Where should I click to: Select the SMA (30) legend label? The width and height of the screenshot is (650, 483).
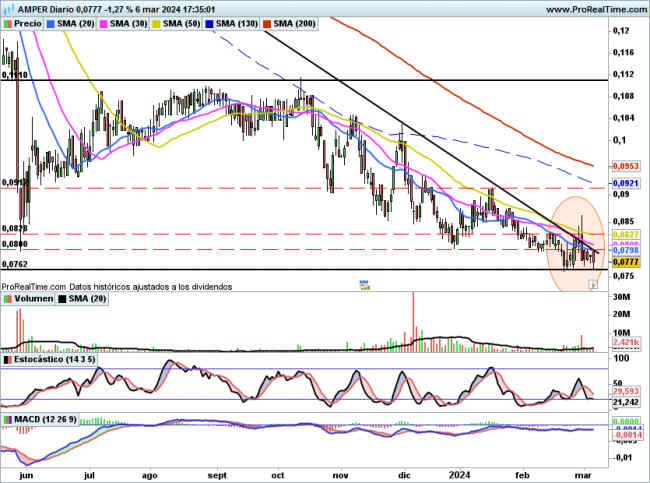click(129, 24)
